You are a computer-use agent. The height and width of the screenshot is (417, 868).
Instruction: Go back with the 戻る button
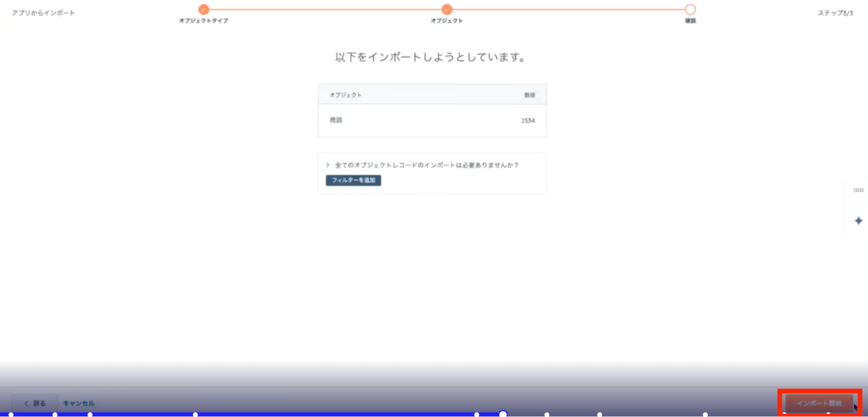[x=35, y=403]
